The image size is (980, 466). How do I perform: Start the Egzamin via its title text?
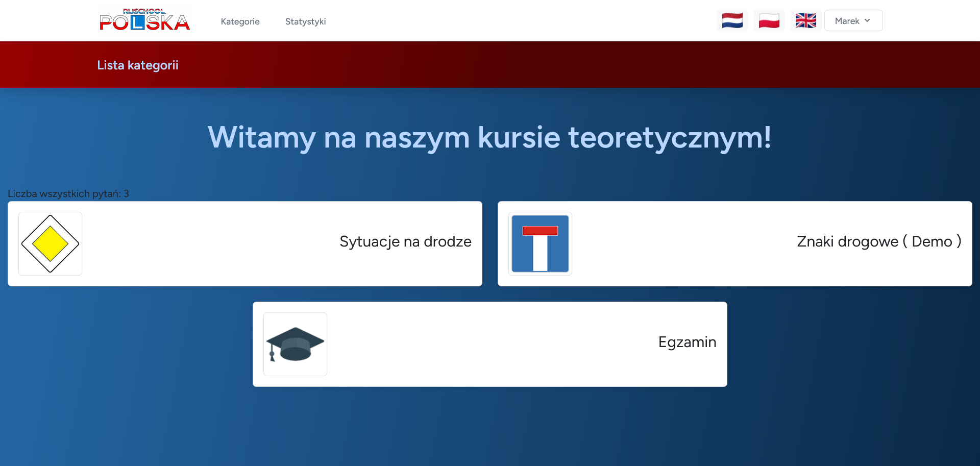point(687,342)
